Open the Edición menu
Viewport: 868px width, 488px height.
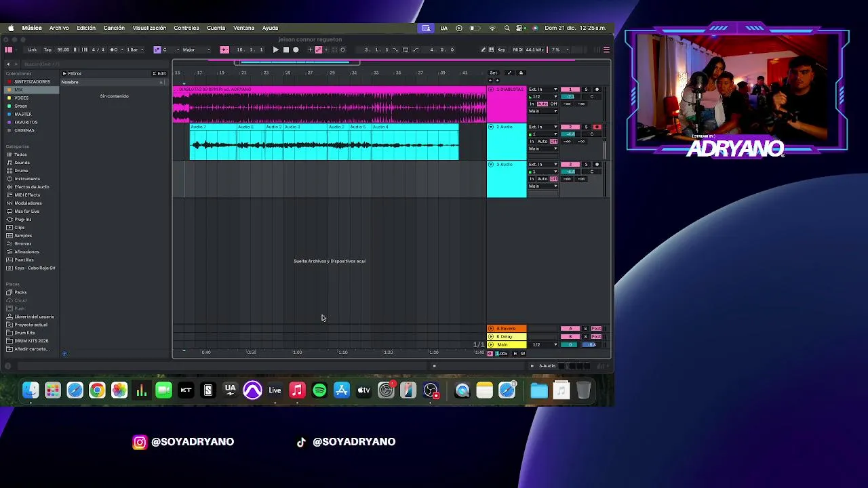[x=86, y=28]
